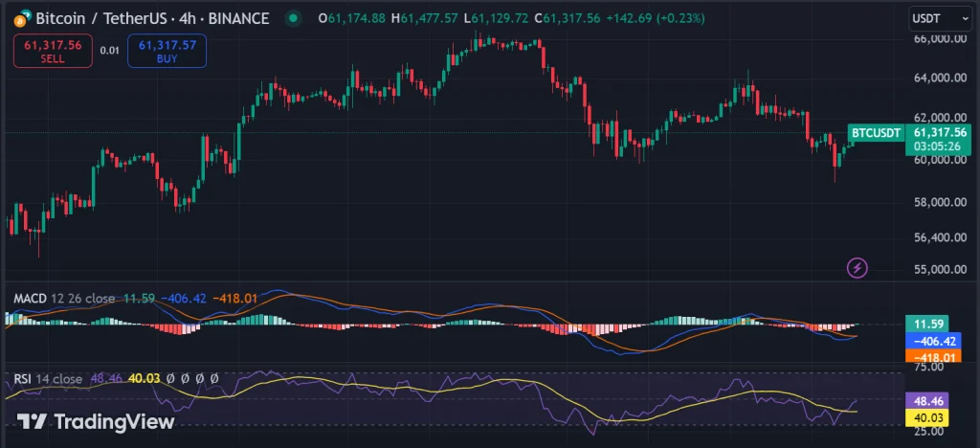The image size is (980, 448).
Task: Click the BTCUSDT price label tag
Action: point(876,133)
